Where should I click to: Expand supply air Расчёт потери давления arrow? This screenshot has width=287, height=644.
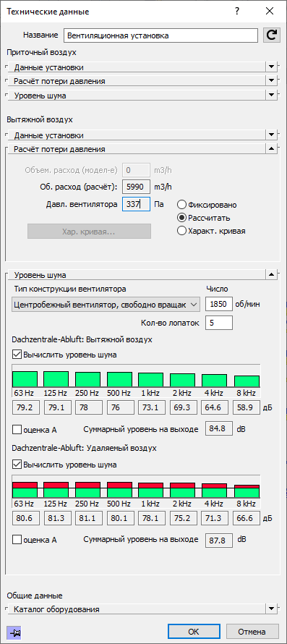pyautogui.click(x=271, y=81)
